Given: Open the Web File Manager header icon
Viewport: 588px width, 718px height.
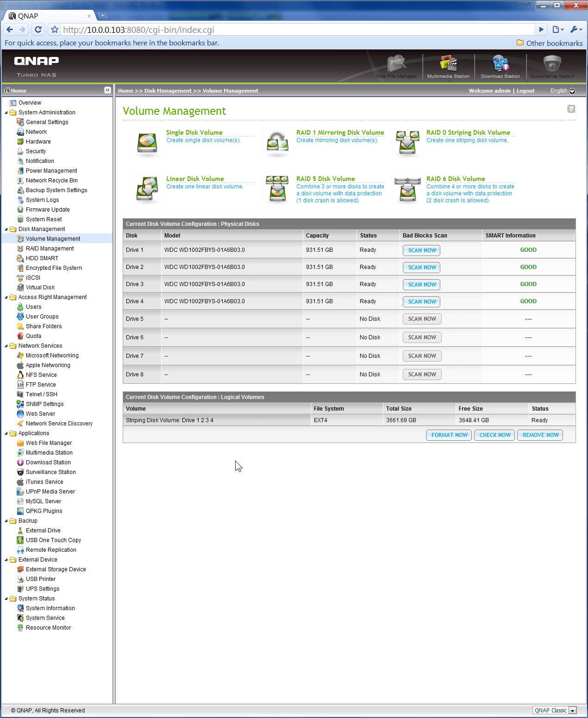Looking at the screenshot, I should [x=397, y=65].
